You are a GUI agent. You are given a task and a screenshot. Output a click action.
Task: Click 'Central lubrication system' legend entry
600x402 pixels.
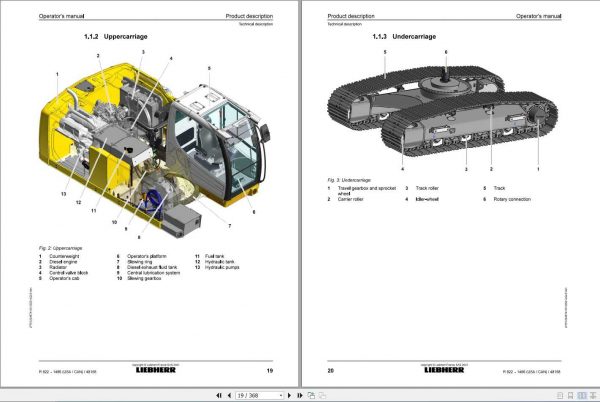pyautogui.click(x=153, y=273)
